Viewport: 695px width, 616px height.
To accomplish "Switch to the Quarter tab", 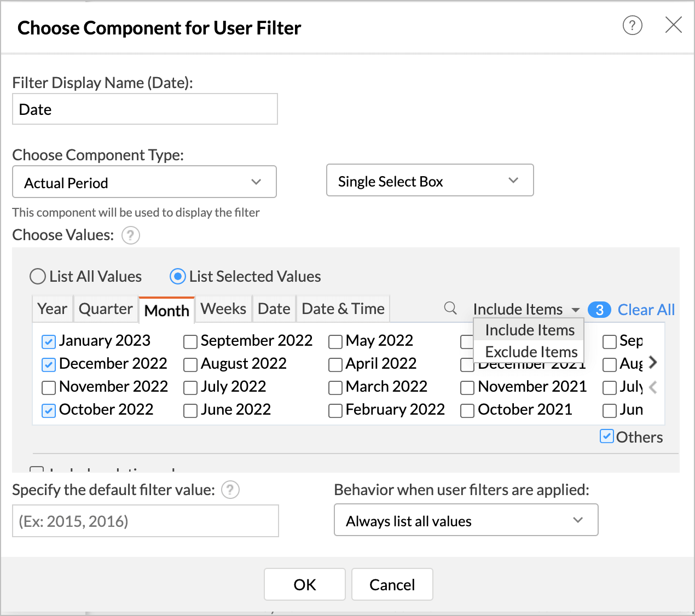I will pos(106,309).
